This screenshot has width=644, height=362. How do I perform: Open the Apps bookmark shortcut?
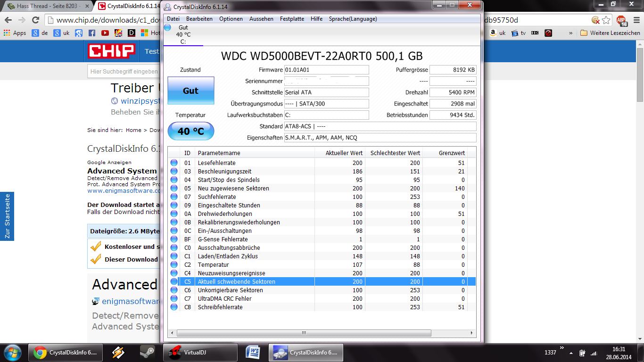[x=15, y=33]
